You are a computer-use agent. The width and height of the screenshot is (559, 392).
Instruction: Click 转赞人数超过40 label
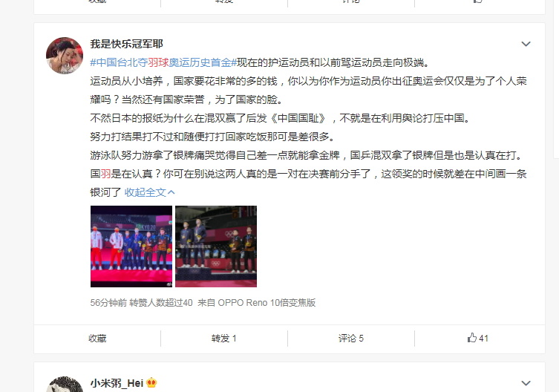(x=161, y=303)
